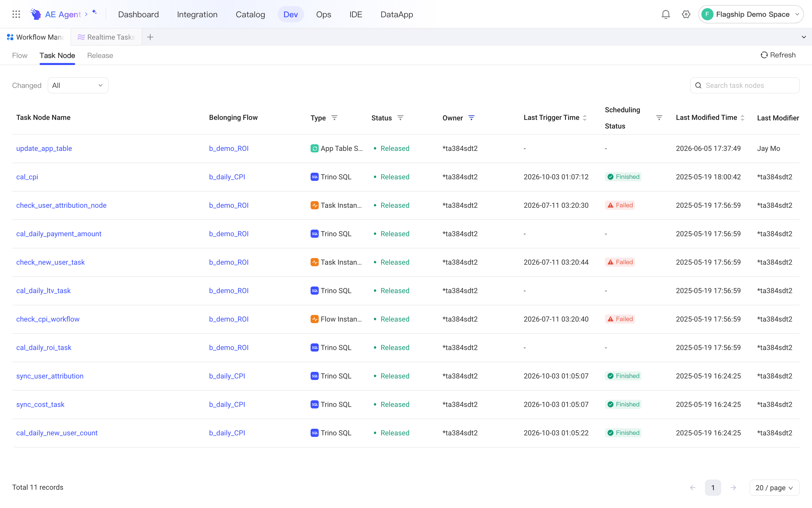Open the 20 / page size dropdown
The width and height of the screenshot is (812, 508).
pos(774,487)
